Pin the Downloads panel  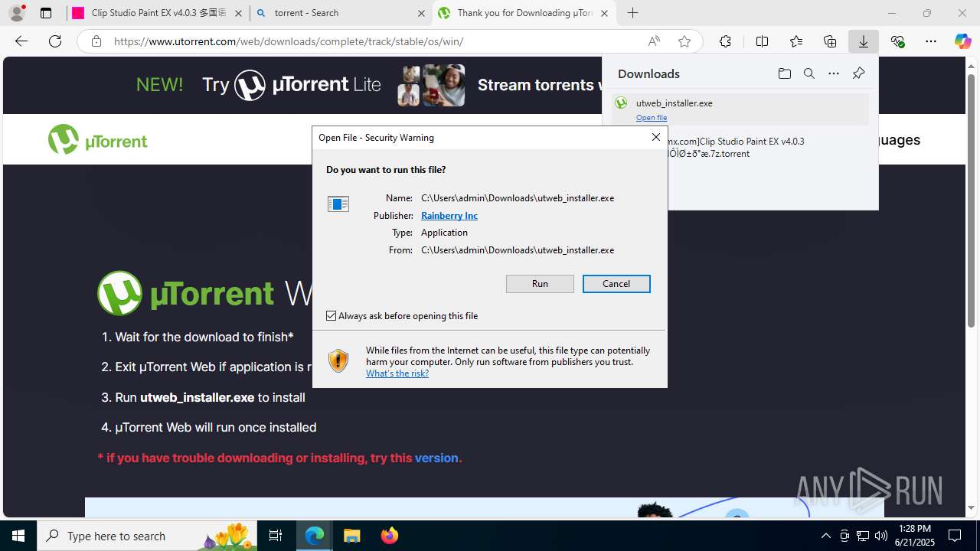point(858,73)
